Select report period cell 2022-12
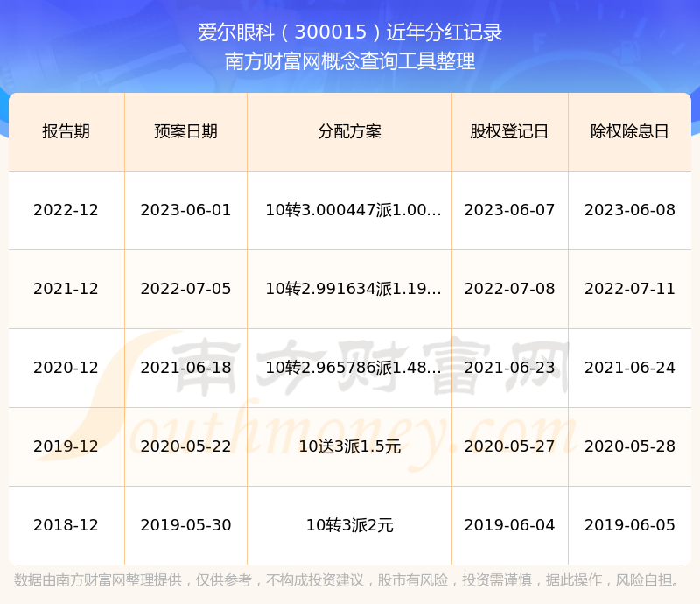Image resolution: width=700 pixels, height=604 pixels. [66, 210]
